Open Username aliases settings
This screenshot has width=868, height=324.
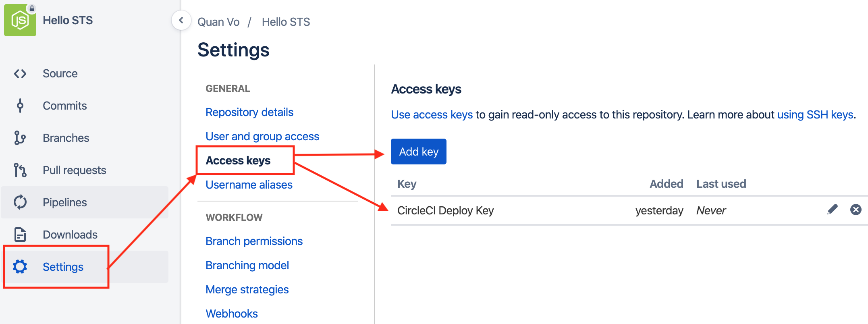pyautogui.click(x=249, y=185)
